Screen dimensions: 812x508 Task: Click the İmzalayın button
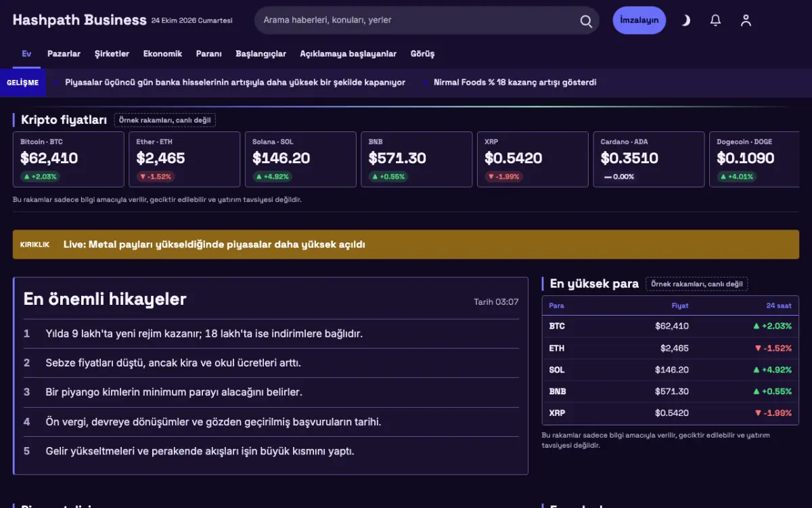(x=639, y=20)
